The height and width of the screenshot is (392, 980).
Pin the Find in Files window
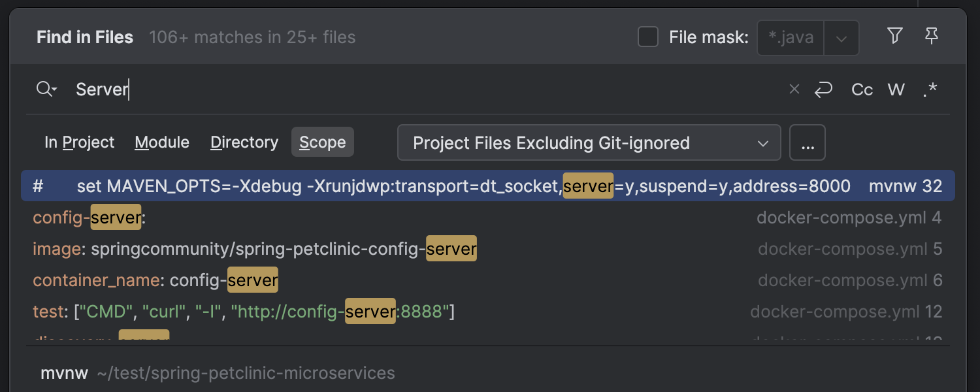point(932,37)
